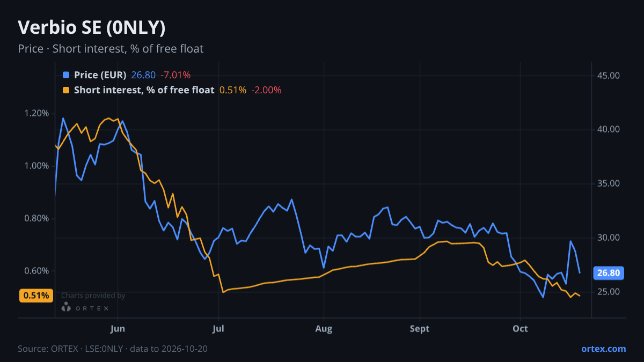Image resolution: width=644 pixels, height=362 pixels.
Task: Click the 45.00 right axis value
Action: tap(609, 76)
